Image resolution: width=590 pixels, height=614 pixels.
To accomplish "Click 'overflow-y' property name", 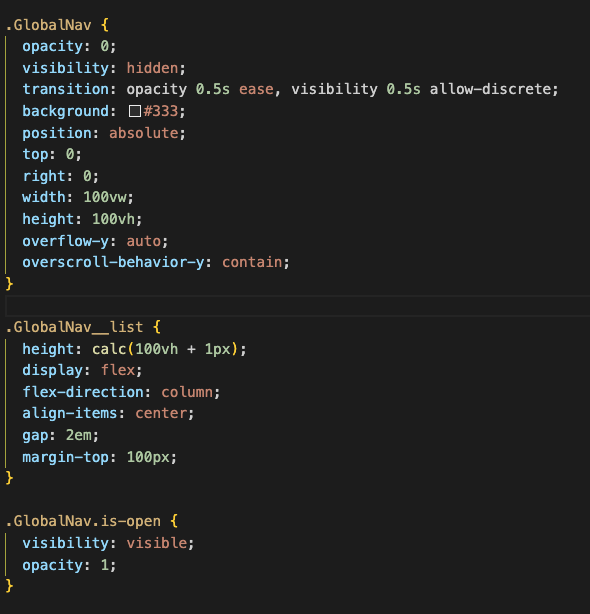I will pos(65,241).
